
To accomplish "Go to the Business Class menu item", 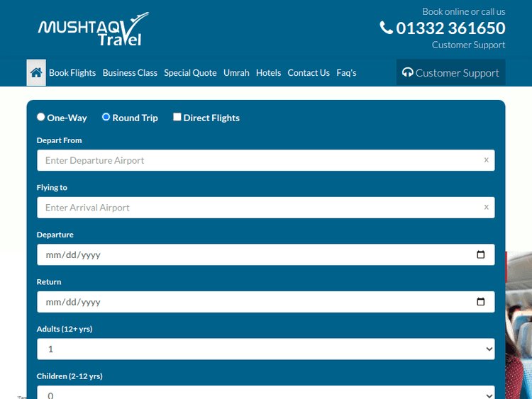I will 130,72.
